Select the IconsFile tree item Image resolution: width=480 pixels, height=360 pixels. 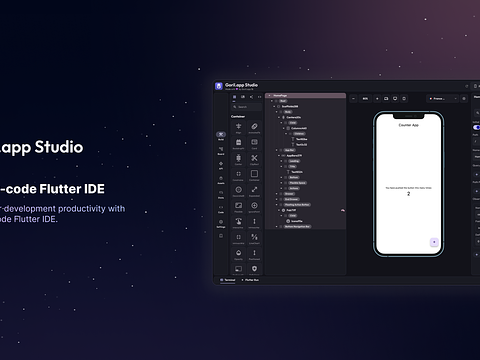point(294,221)
